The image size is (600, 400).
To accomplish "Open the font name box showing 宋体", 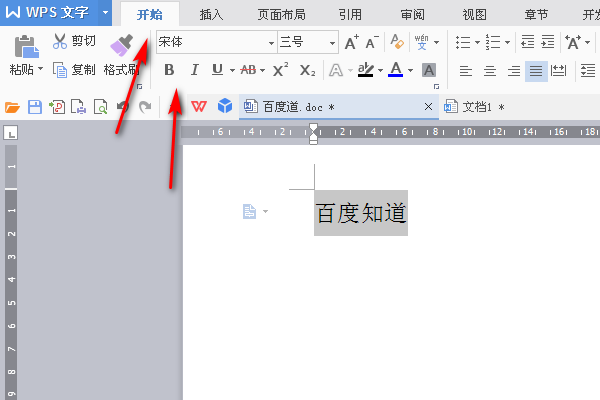I will tap(216, 42).
